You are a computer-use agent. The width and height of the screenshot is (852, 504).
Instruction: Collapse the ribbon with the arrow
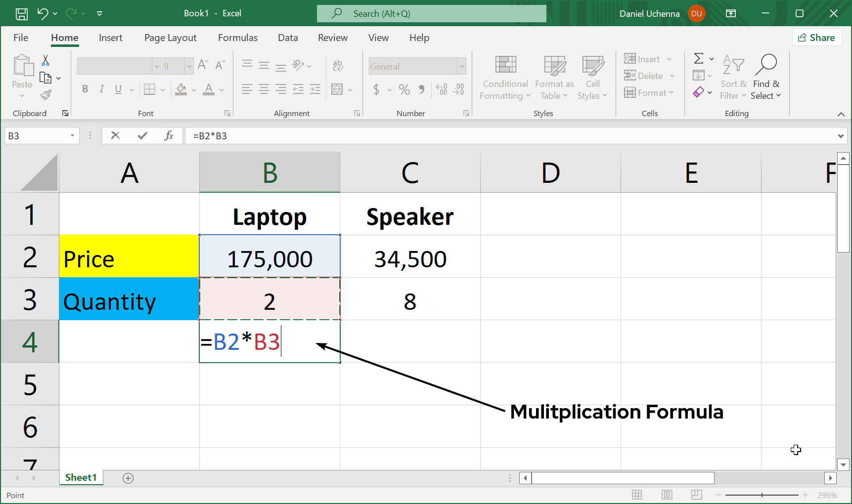coord(841,114)
